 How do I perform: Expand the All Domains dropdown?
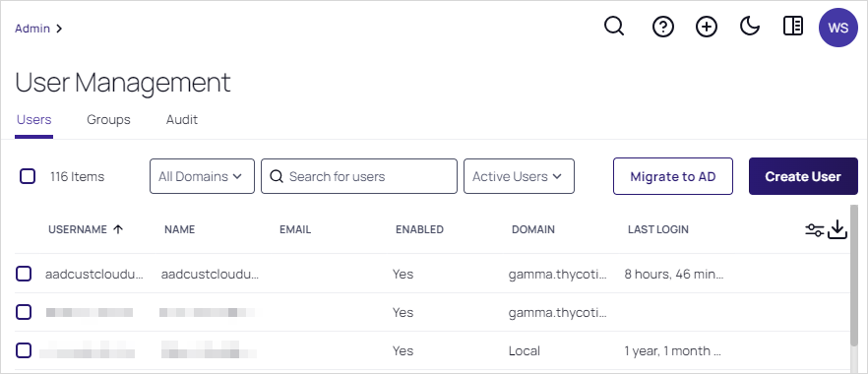202,176
